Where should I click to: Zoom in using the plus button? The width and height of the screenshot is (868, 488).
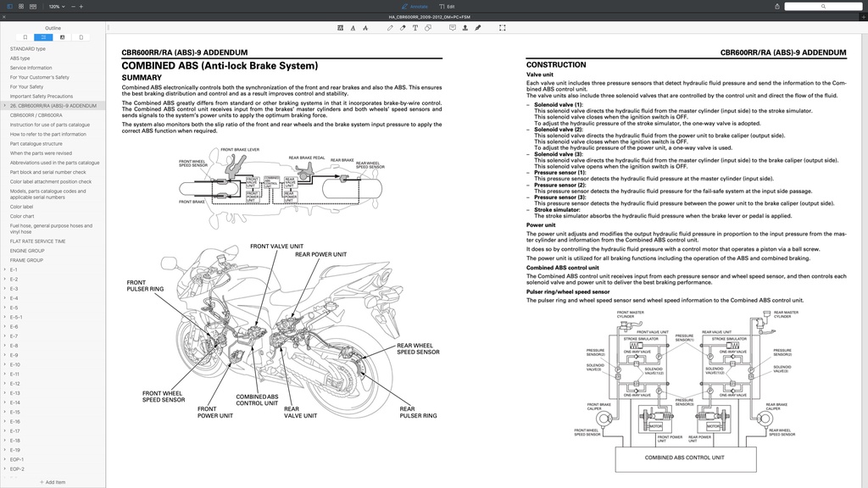[x=81, y=7]
